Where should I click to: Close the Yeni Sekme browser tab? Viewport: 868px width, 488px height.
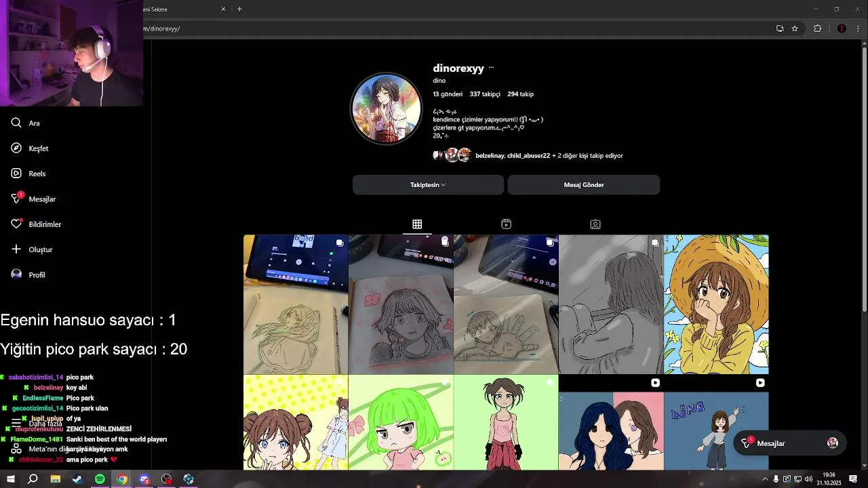click(224, 9)
